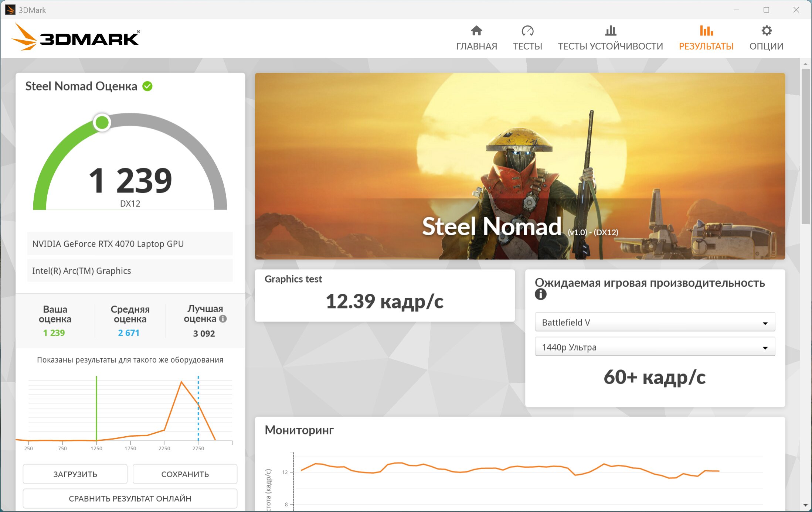
Task: Click the orange РЕЗУЛЬТАТЫ chart icon
Action: [706, 30]
